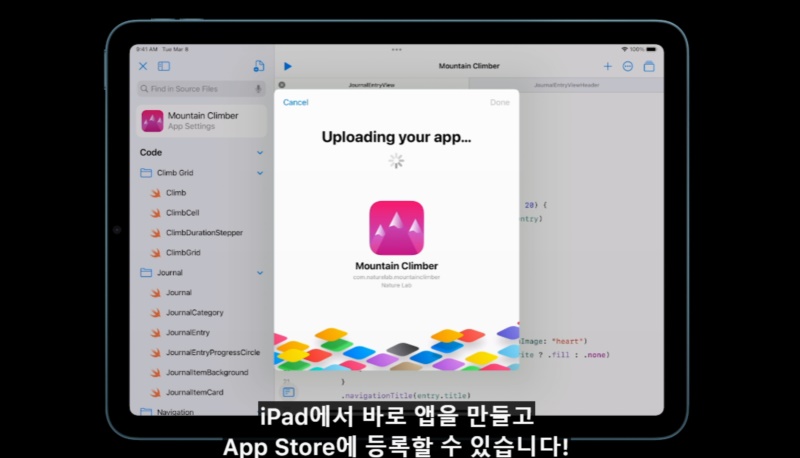Select the Navigation folder

coord(175,412)
